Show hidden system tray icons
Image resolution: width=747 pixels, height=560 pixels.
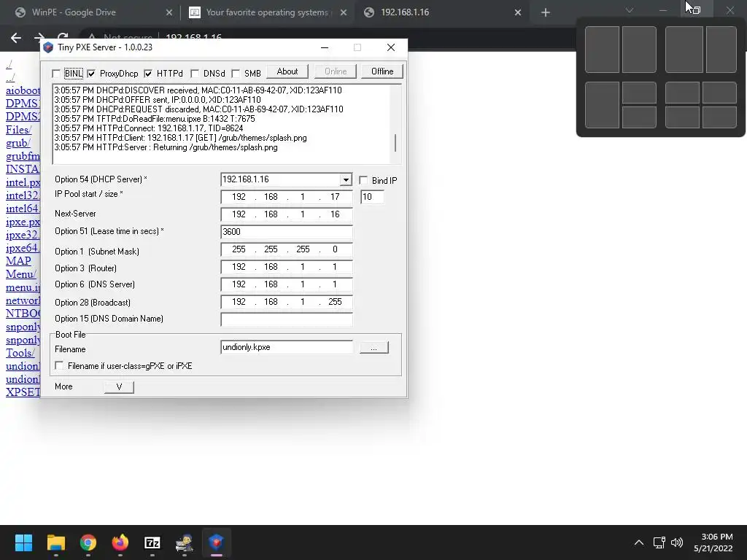pyautogui.click(x=639, y=542)
